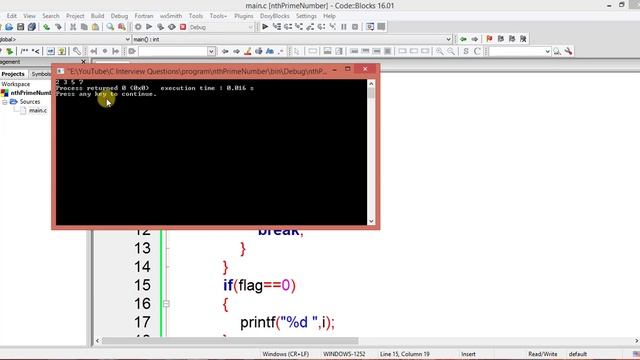Click the console window scroll up arrow
640x360 pixels.
point(371,84)
